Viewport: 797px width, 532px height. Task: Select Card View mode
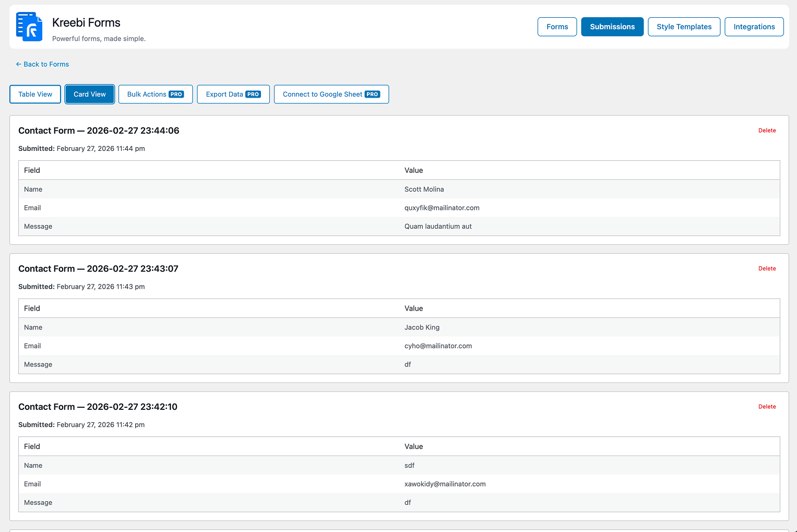pos(89,94)
